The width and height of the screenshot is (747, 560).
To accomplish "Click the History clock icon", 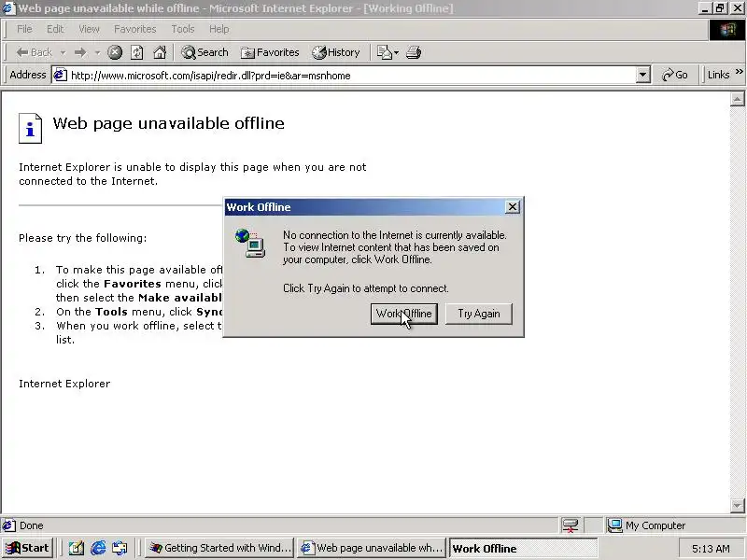I will coord(319,52).
